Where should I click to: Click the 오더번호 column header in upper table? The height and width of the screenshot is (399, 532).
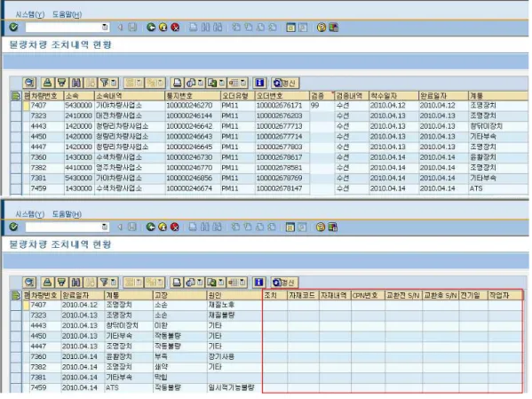click(282, 96)
